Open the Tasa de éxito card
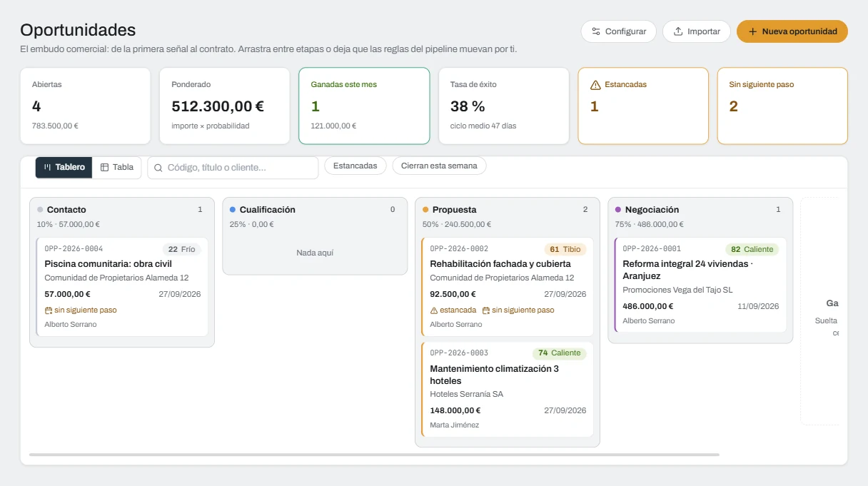 click(x=504, y=106)
